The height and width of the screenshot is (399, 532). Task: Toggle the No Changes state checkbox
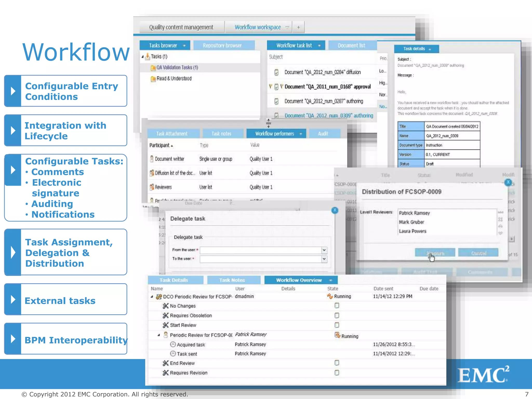[x=337, y=305]
